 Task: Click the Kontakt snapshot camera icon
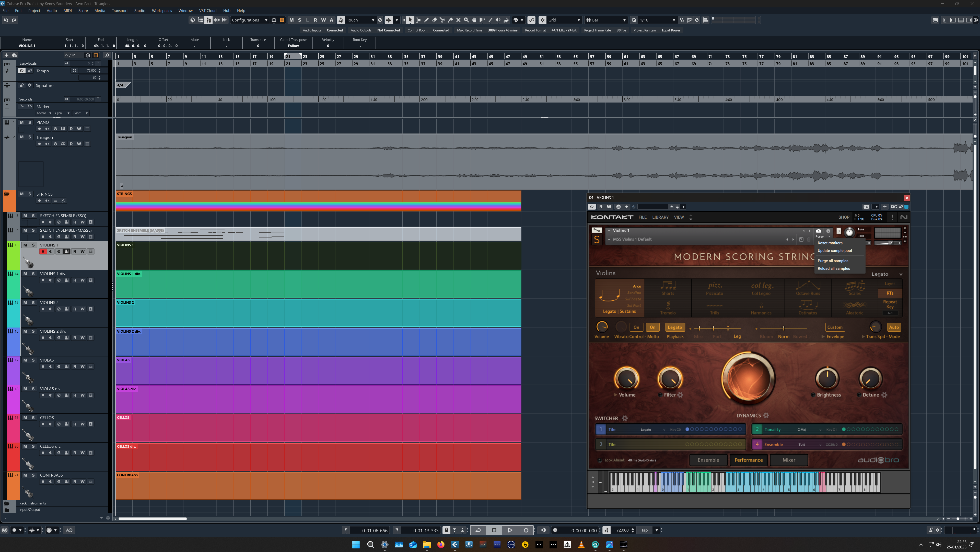click(x=819, y=231)
